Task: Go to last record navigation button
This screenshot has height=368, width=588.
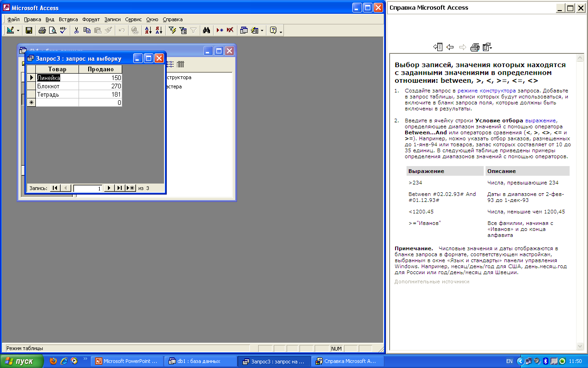Action: tap(119, 188)
